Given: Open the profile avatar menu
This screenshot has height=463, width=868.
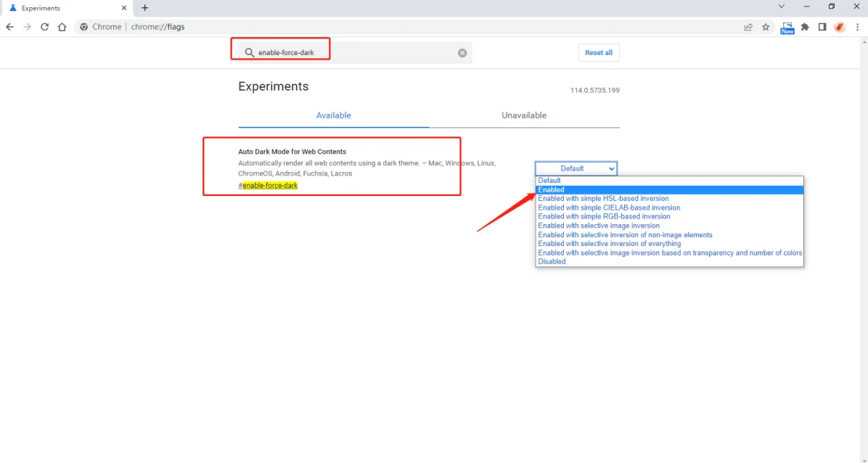Looking at the screenshot, I should pos(840,27).
